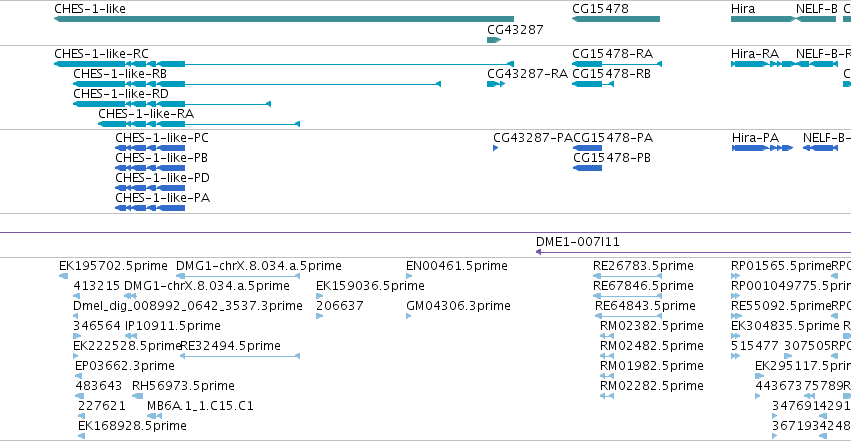Click the Hira gene feature
Screen dimensions: 851x441
(x=763, y=19)
